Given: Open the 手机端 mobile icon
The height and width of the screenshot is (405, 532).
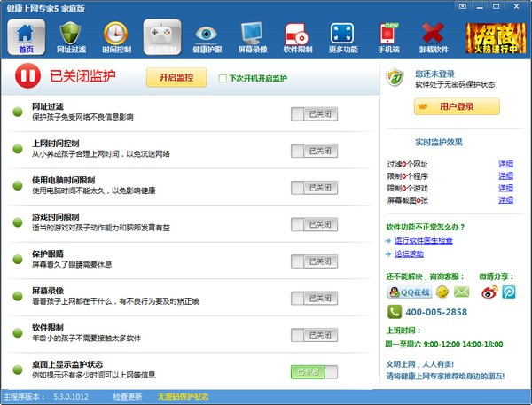Looking at the screenshot, I should (x=387, y=35).
